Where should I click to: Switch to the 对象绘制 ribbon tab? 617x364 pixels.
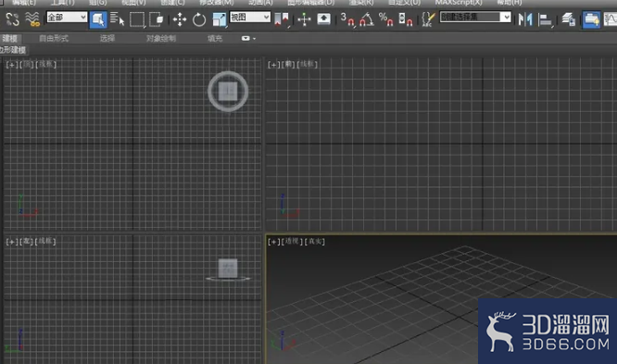click(x=161, y=38)
